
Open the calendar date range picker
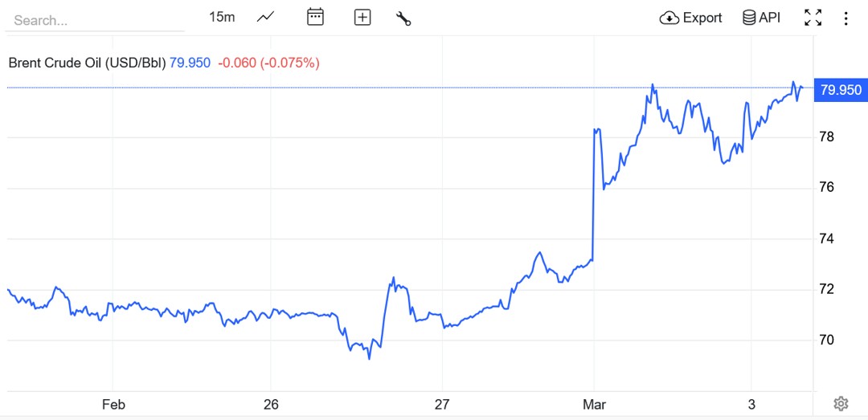click(315, 17)
